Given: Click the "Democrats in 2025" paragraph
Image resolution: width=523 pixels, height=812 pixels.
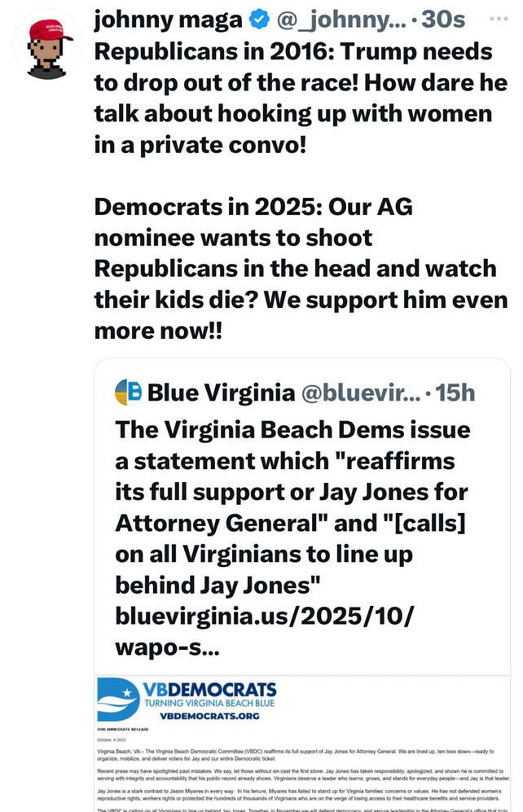Looking at the screenshot, I should pyautogui.click(x=300, y=269).
